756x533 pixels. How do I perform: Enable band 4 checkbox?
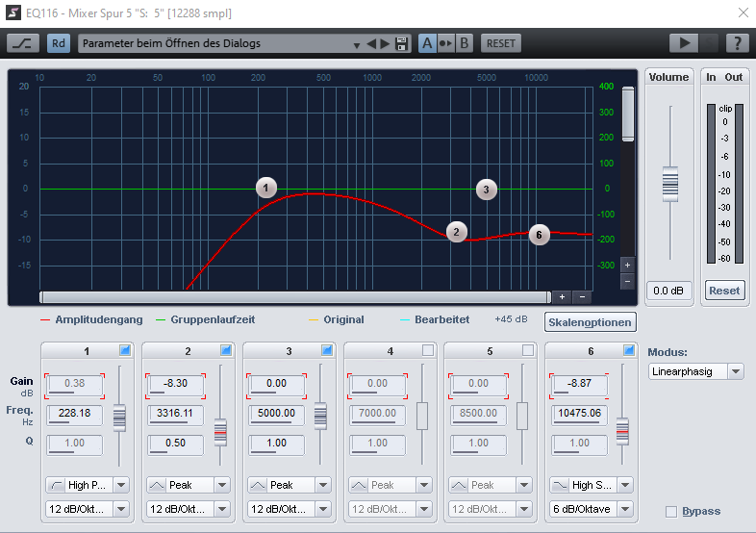point(427,350)
